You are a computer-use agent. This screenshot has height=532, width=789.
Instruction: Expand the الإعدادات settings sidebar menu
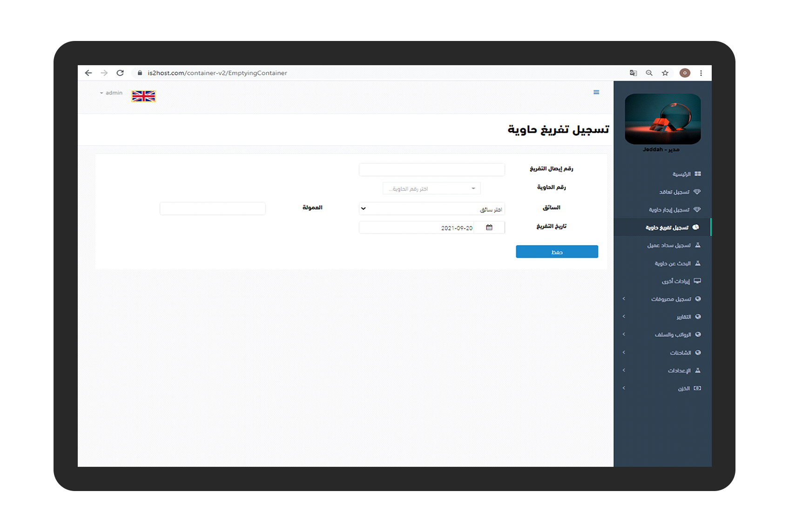click(663, 370)
